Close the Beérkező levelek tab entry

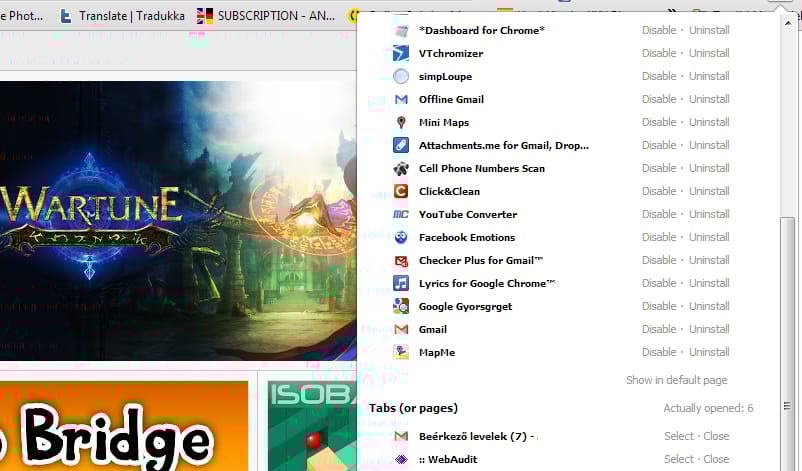coord(716,436)
